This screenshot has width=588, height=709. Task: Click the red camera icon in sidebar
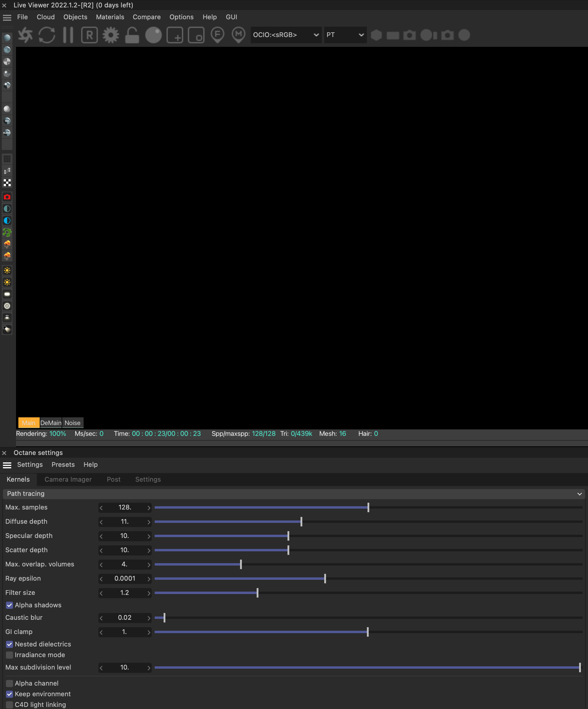[x=7, y=197]
